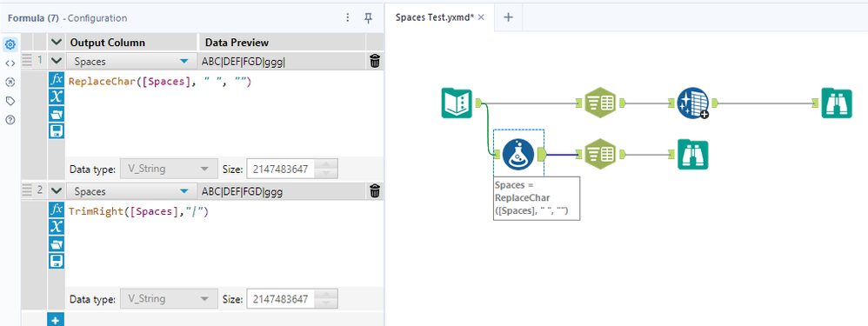Viewport: 868px width, 326px height.
Task: Select the lower Browse binoculars tool
Action: pyautogui.click(x=692, y=154)
